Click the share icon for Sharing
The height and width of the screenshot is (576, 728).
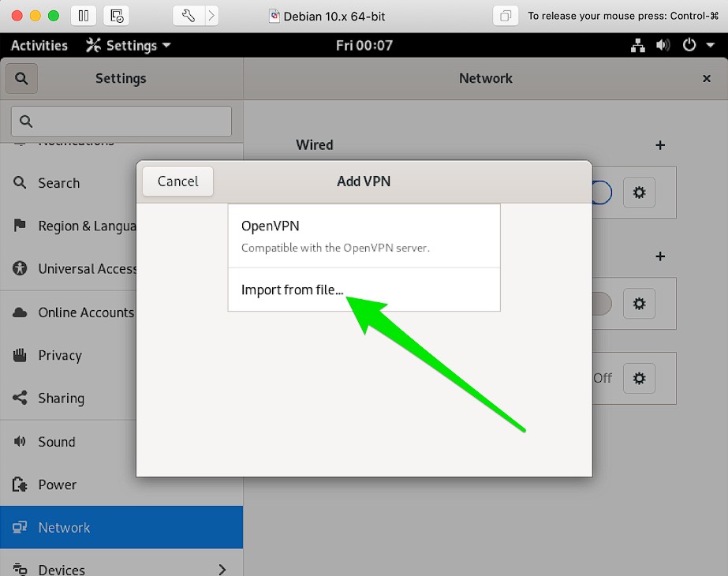point(20,398)
